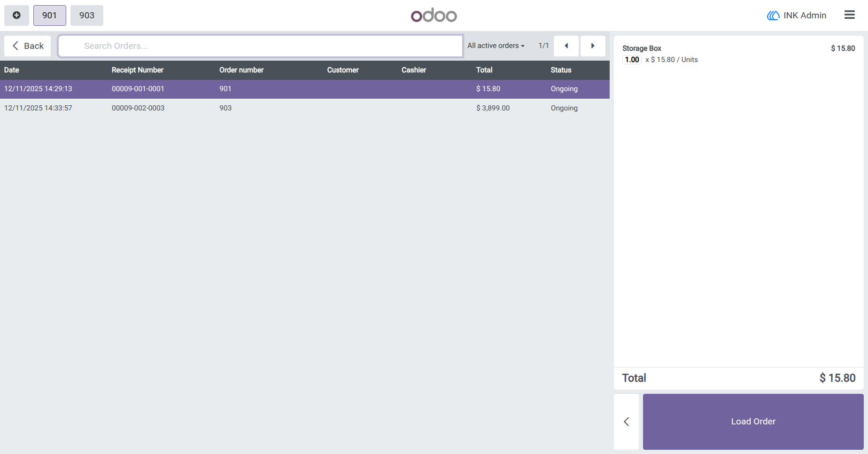Click the 1/1 page indicator
868x454 pixels.
(543, 46)
